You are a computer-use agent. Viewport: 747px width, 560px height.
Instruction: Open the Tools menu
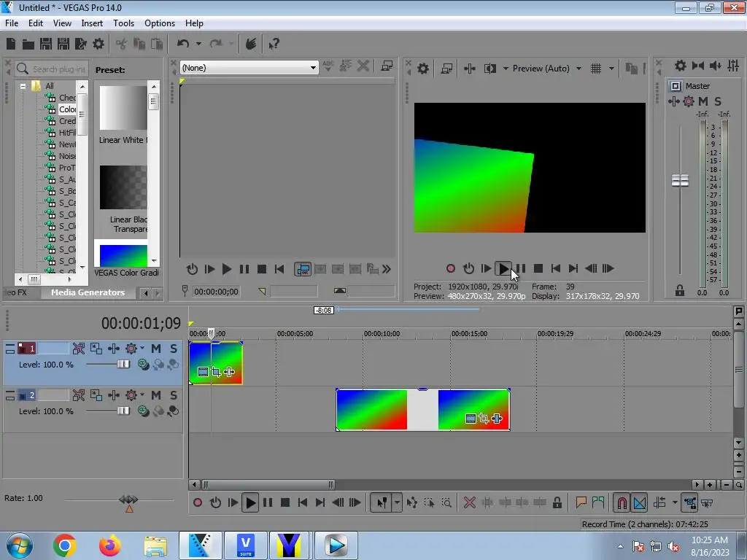[123, 23]
